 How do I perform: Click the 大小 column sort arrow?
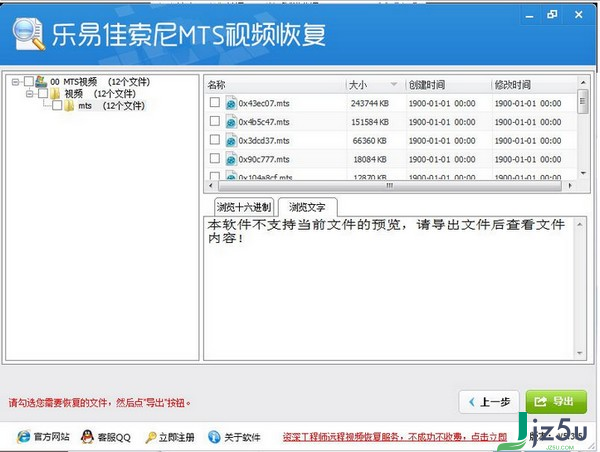coord(393,84)
